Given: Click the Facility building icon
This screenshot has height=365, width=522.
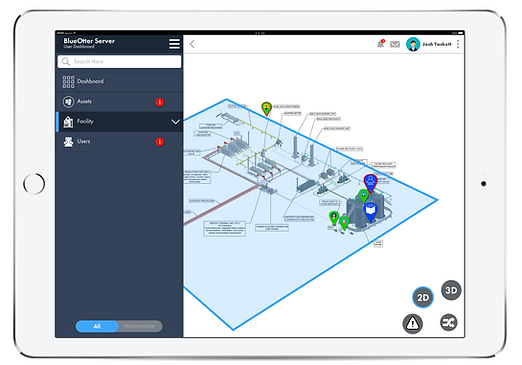Looking at the screenshot, I should coord(68,122).
